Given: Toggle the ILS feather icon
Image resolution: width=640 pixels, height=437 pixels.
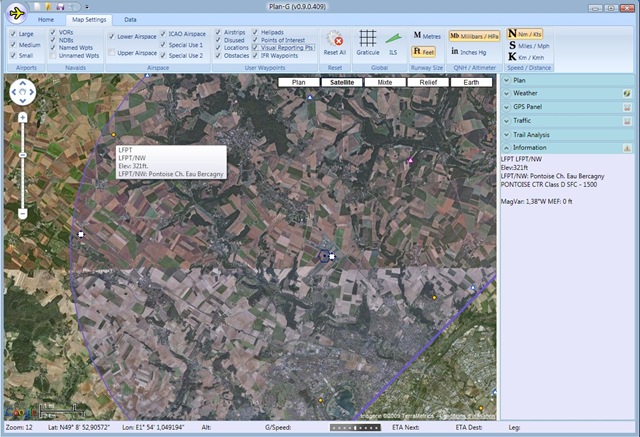Looking at the screenshot, I should (x=393, y=38).
